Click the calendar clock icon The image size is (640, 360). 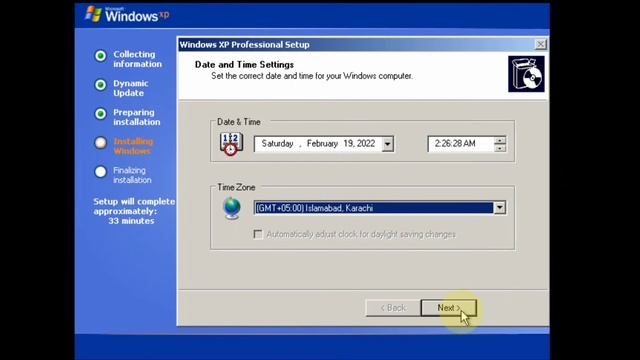(x=231, y=144)
